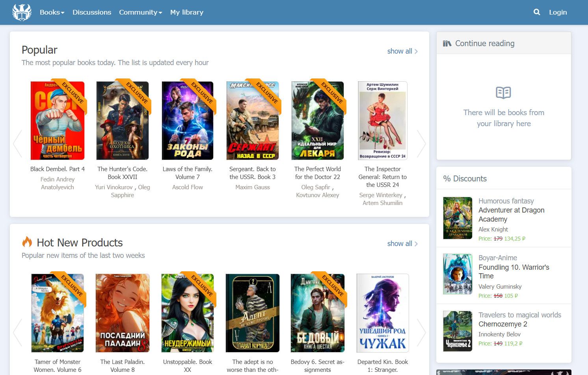This screenshot has width=588, height=375.
Task: Click The Hunter's Code. Book XXVII title
Action: [x=123, y=173]
